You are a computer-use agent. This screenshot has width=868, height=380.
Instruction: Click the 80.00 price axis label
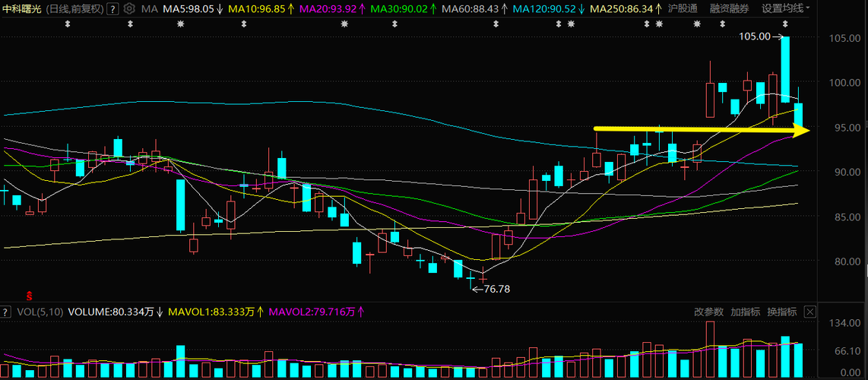(849, 261)
